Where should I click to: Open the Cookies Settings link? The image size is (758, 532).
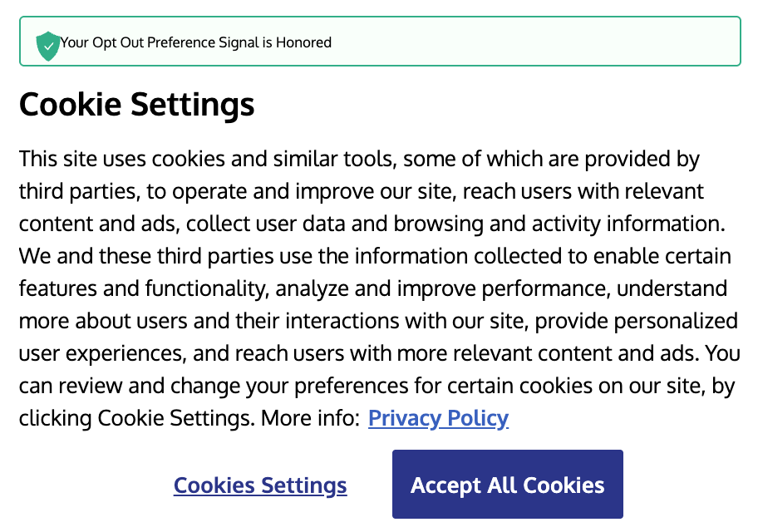(260, 485)
